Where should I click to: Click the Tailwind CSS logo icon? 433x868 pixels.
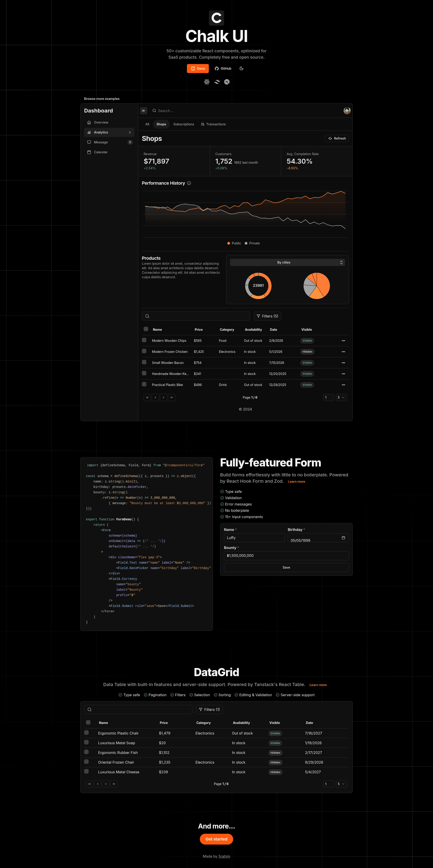tap(217, 82)
